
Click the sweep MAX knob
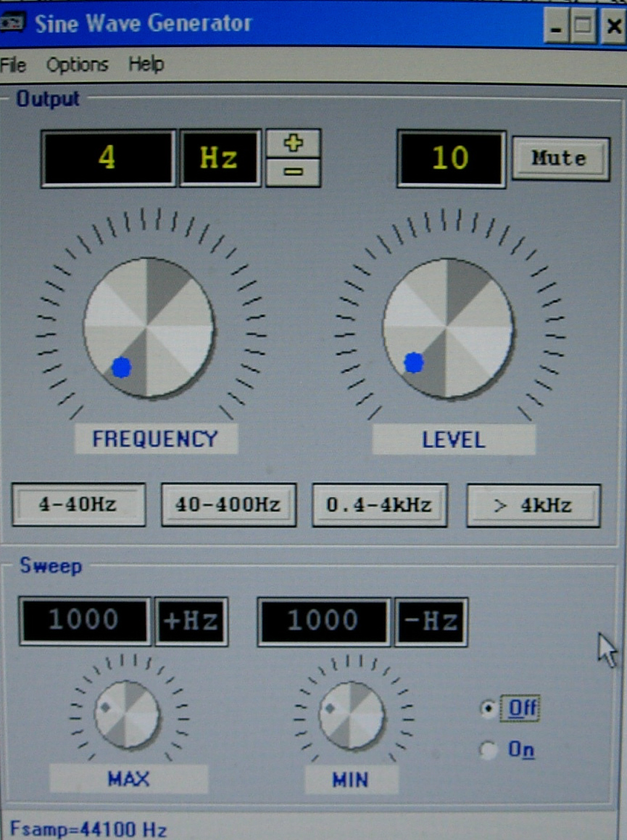(127, 715)
